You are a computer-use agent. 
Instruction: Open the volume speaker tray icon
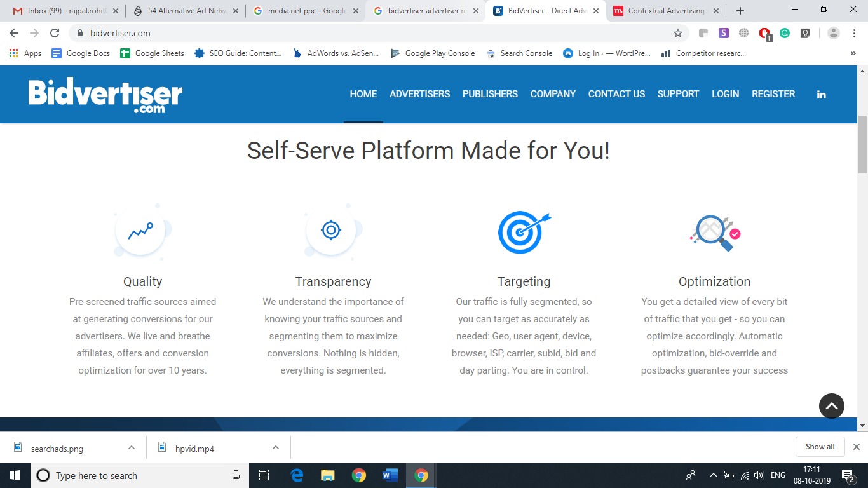pyautogui.click(x=759, y=475)
